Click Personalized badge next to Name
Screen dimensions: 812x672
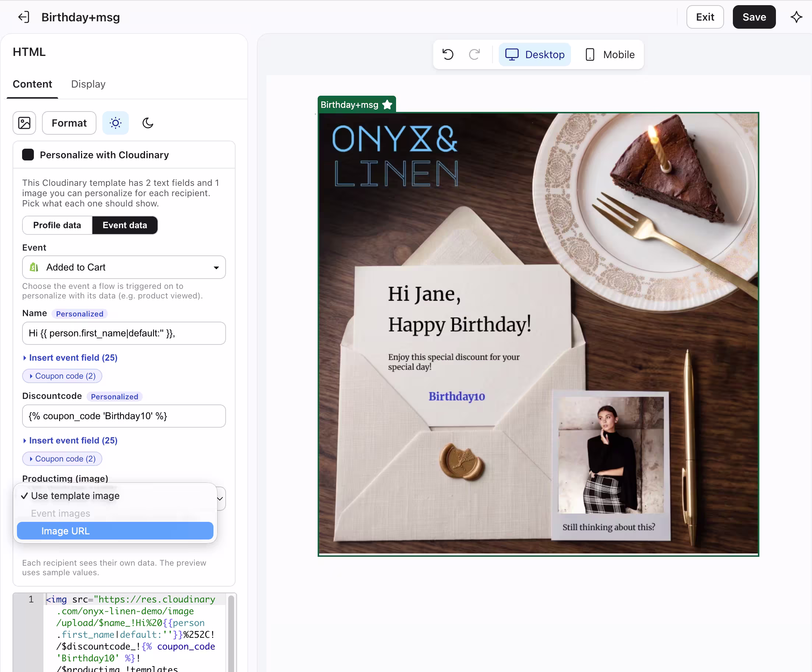click(x=80, y=314)
